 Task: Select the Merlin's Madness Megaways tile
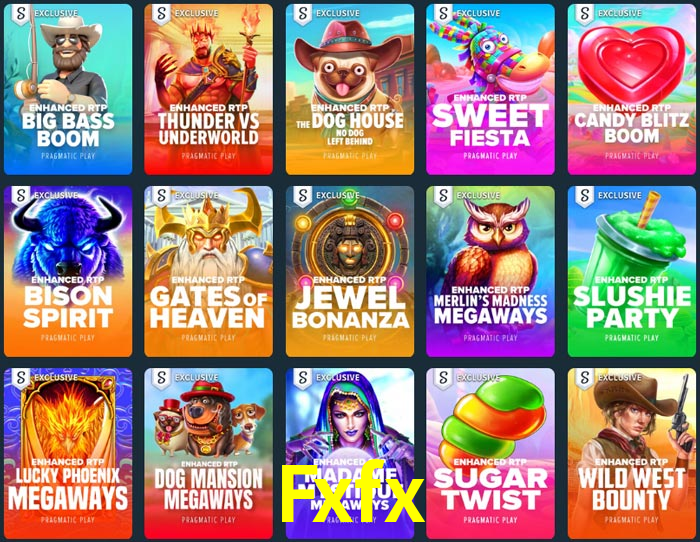[491, 271]
